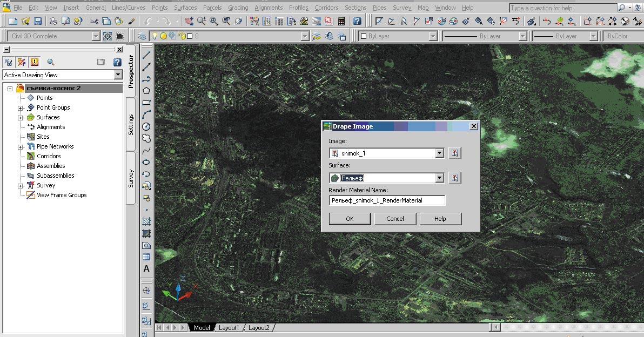Image resolution: width=644 pixels, height=337 pixels.
Task: Collapse the съемка-космос 2 drawing node
Action: pos(10,89)
